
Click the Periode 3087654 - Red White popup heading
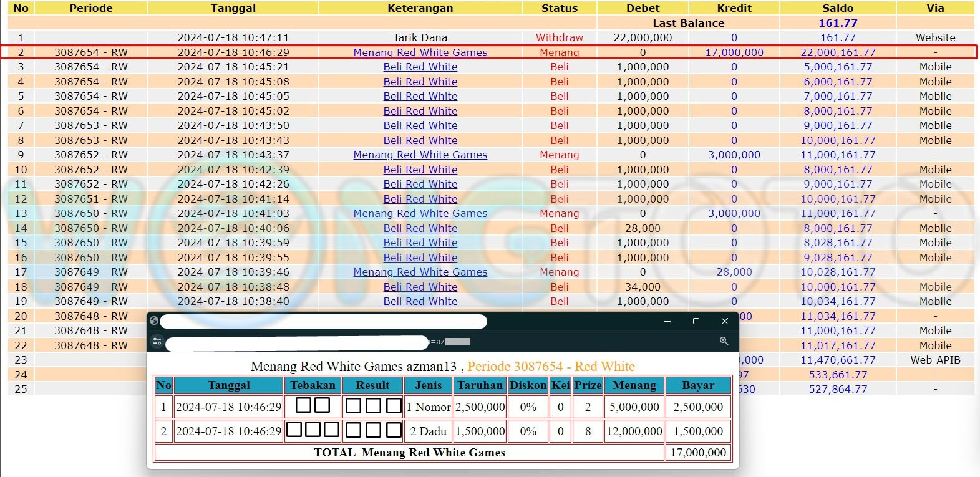click(x=551, y=367)
